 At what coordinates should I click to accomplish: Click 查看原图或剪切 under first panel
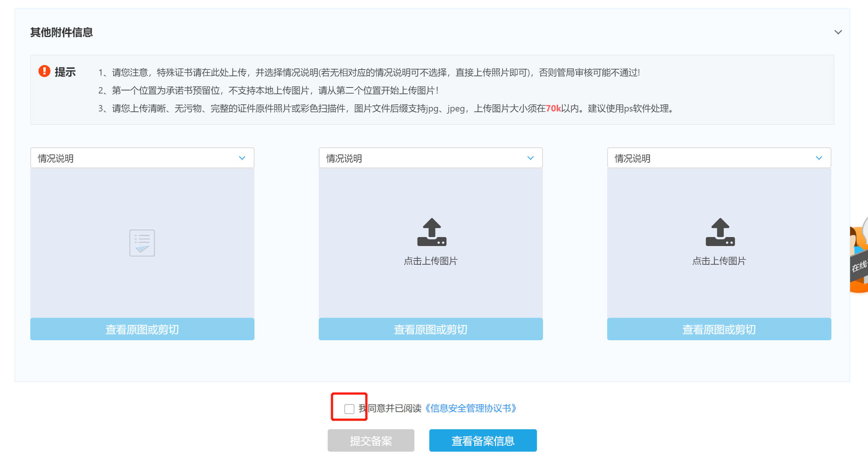(x=142, y=329)
